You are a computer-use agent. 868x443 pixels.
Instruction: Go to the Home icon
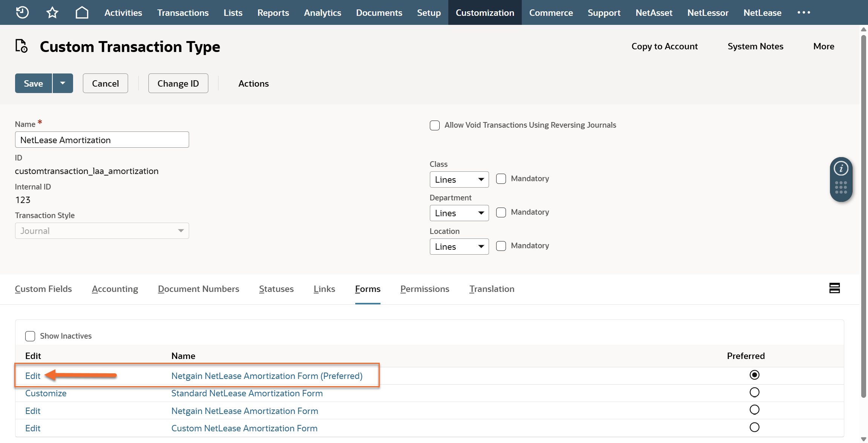[82, 12]
